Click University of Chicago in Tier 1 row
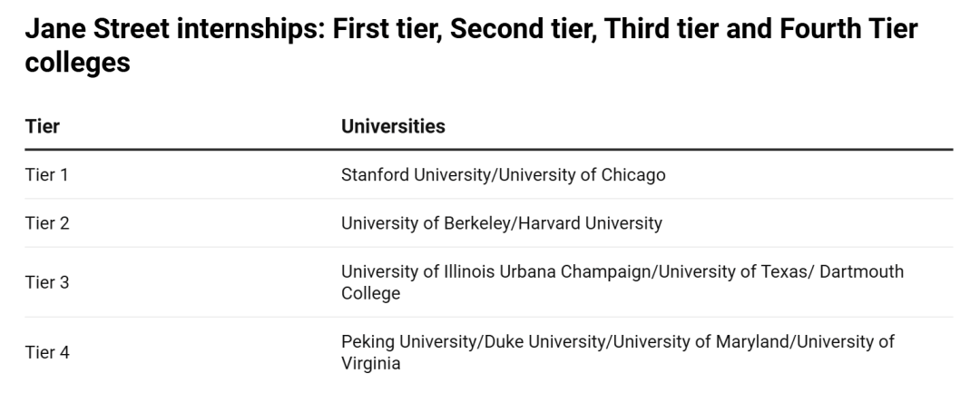The height and width of the screenshot is (403, 980). (x=582, y=175)
